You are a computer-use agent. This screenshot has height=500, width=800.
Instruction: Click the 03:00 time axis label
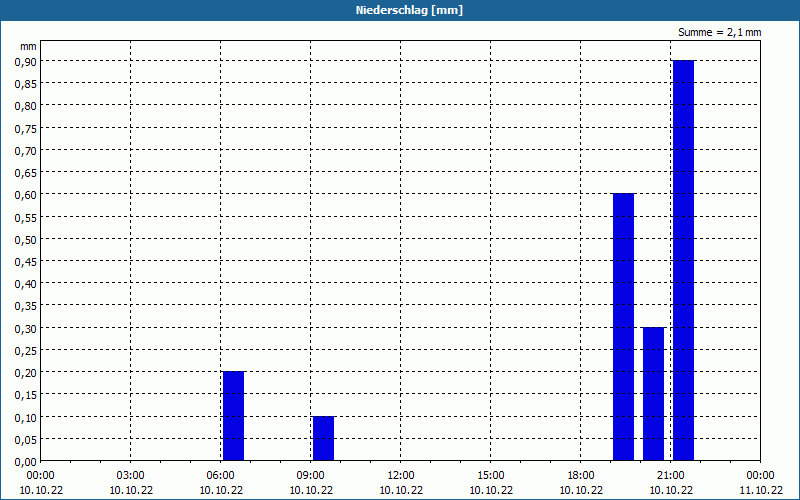coord(131,476)
